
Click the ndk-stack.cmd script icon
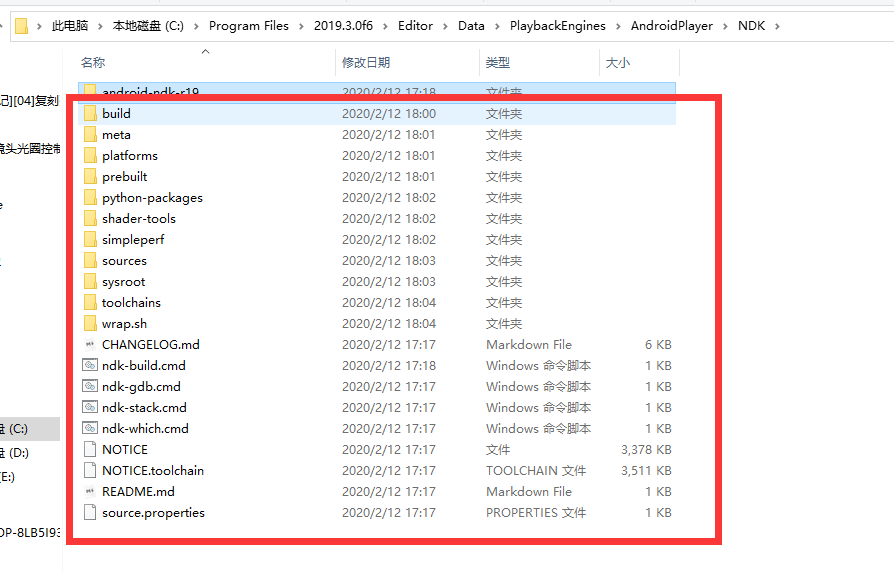tap(90, 408)
